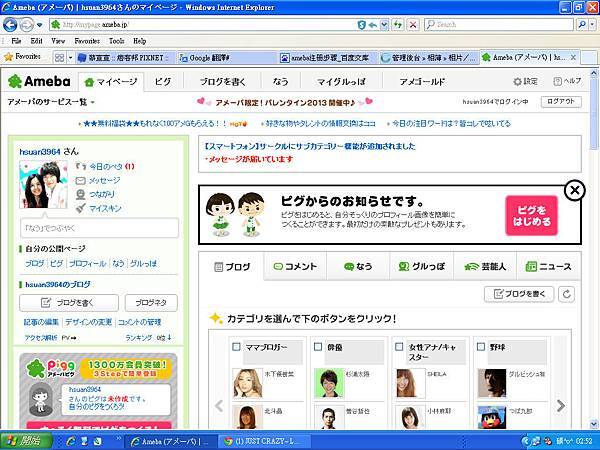Switch to the PIXNET tab
Screen dimensions: 600x450
(x=126, y=58)
